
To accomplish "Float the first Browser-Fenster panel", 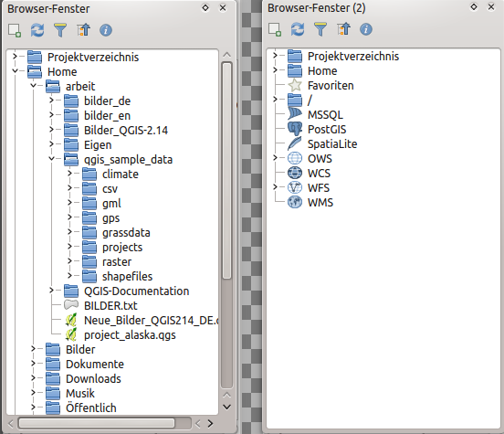I will click(205, 7).
